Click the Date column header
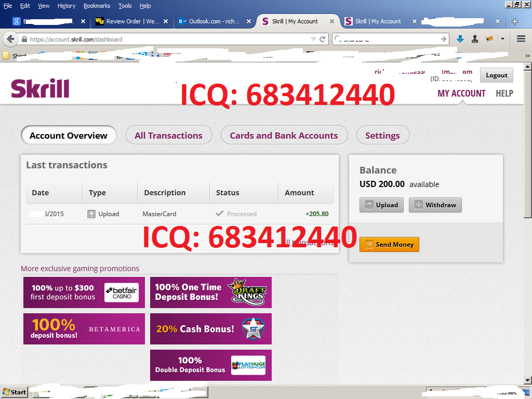The height and width of the screenshot is (399, 532). click(54, 193)
